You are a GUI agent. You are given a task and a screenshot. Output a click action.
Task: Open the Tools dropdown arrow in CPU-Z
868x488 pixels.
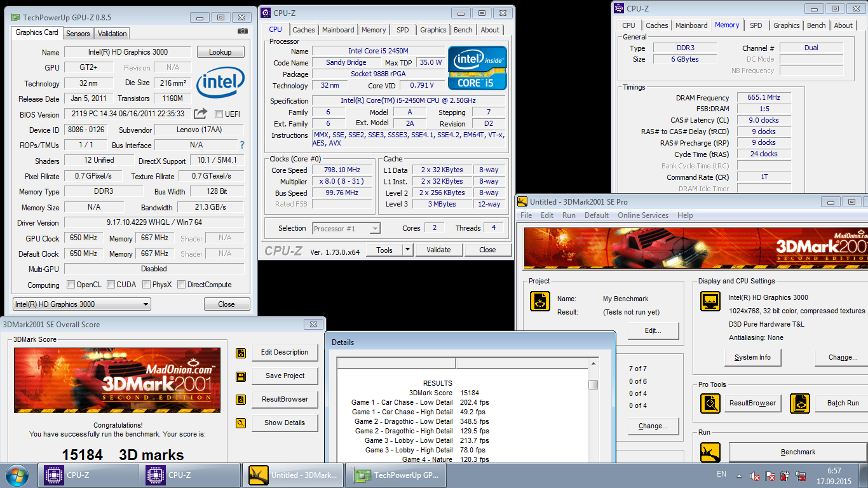point(408,250)
